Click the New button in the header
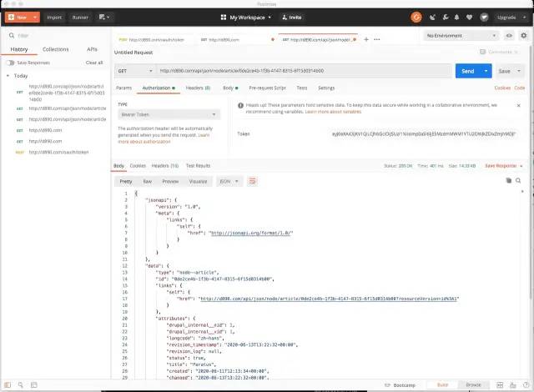 18,17
